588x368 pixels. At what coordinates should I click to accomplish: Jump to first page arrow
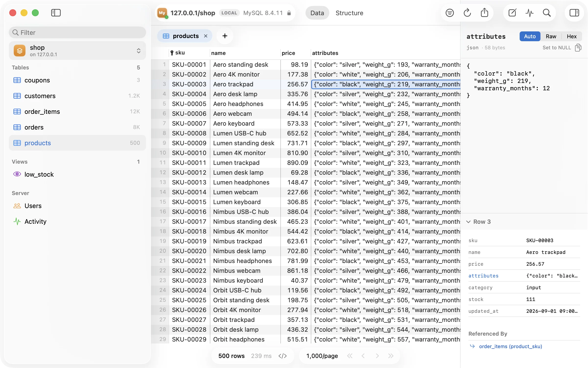coord(350,356)
